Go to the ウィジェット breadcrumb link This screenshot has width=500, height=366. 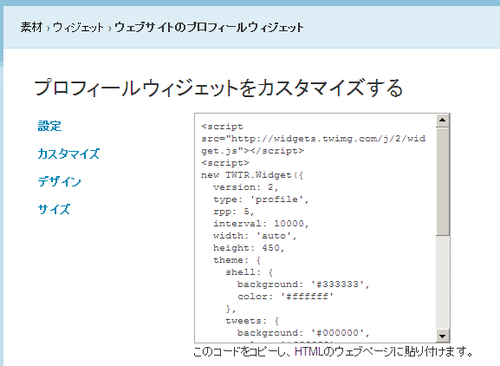point(78,27)
